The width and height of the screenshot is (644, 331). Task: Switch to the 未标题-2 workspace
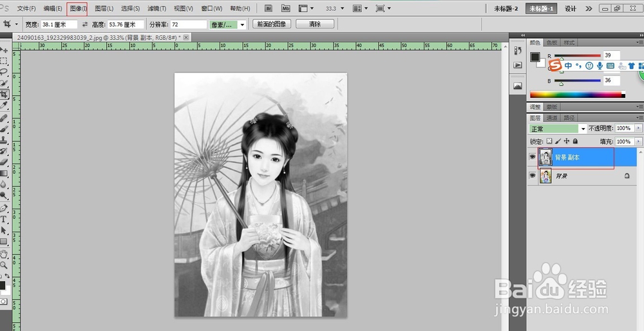coord(506,8)
